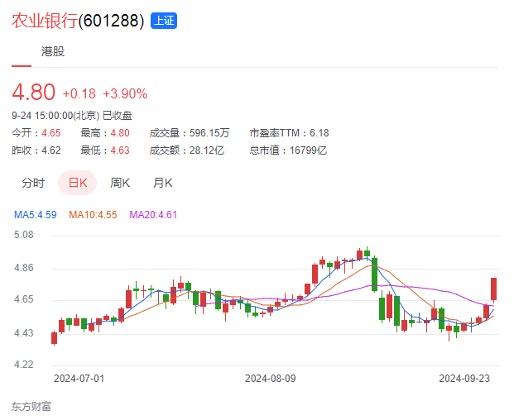Click the 市盈率TTM 6.18 value
Image resolution: width=514 pixels, height=420 pixels.
[319, 133]
